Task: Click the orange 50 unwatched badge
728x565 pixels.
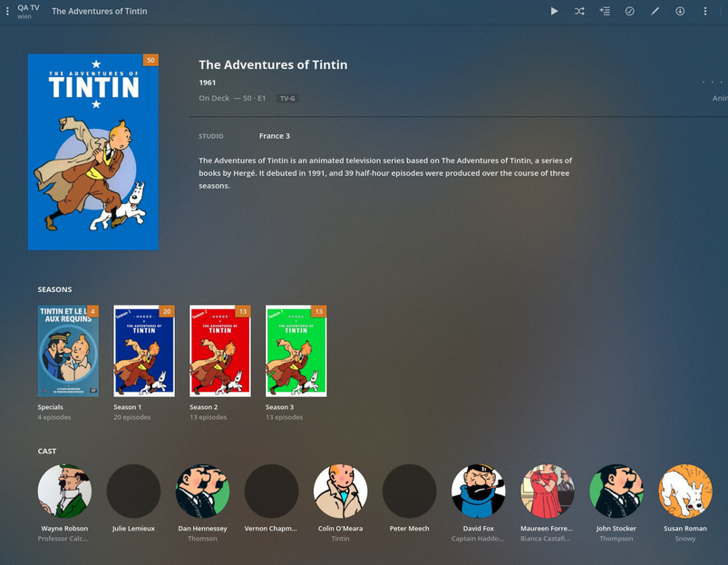Action: (150, 60)
